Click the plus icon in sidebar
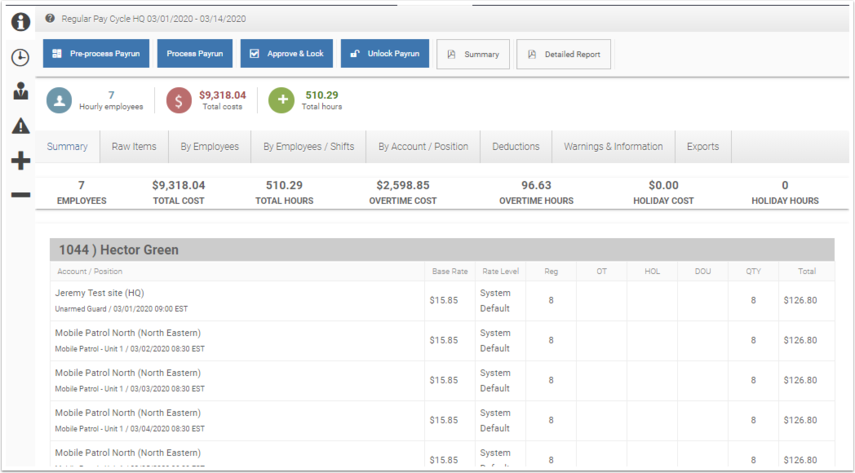855x473 pixels. [x=21, y=161]
